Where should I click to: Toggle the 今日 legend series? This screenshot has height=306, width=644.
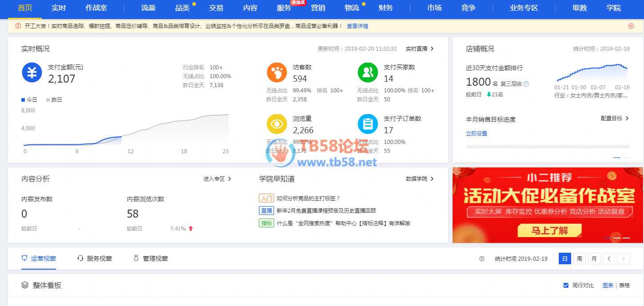(29, 99)
